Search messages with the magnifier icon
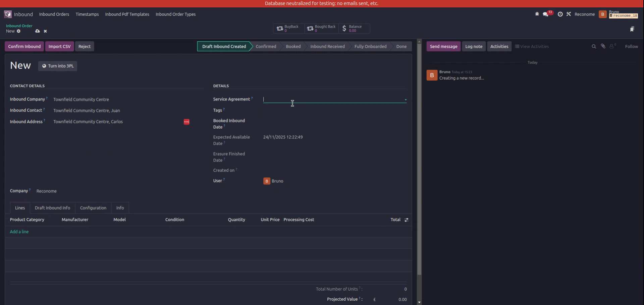 tap(594, 46)
